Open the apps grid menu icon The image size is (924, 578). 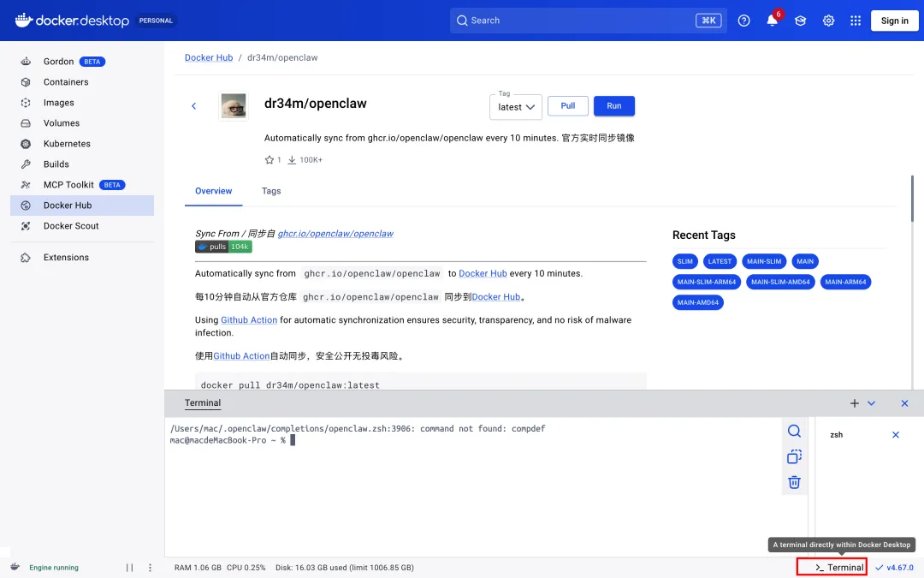tap(856, 21)
